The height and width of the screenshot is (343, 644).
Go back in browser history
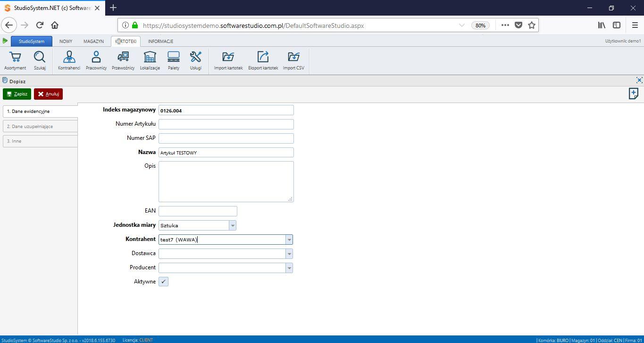pyautogui.click(x=9, y=25)
